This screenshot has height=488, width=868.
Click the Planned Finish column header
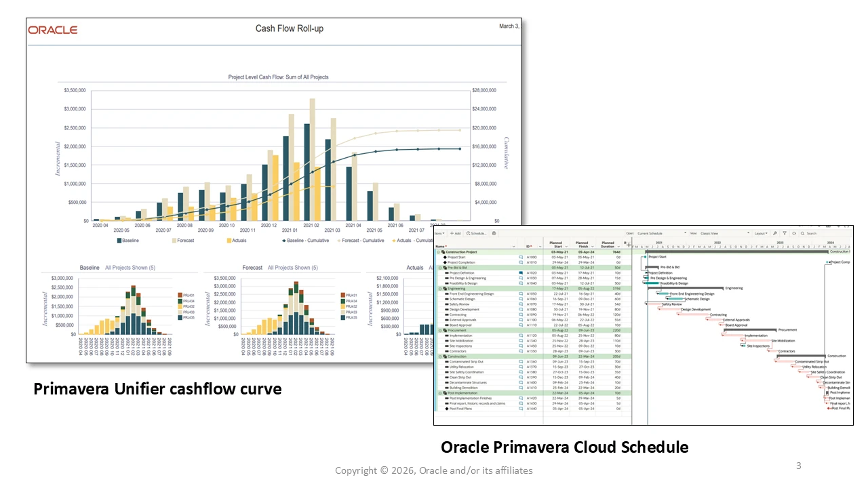582,245
